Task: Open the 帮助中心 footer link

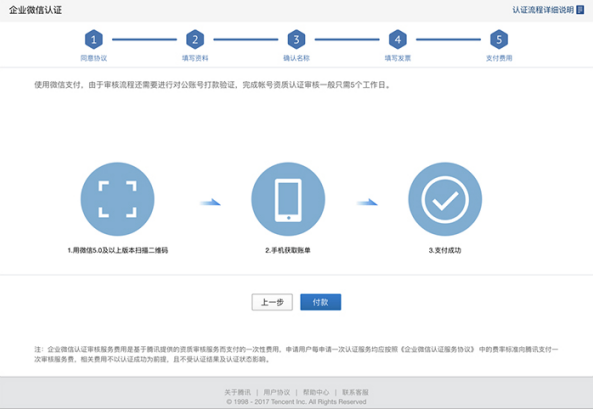Action: click(x=316, y=392)
